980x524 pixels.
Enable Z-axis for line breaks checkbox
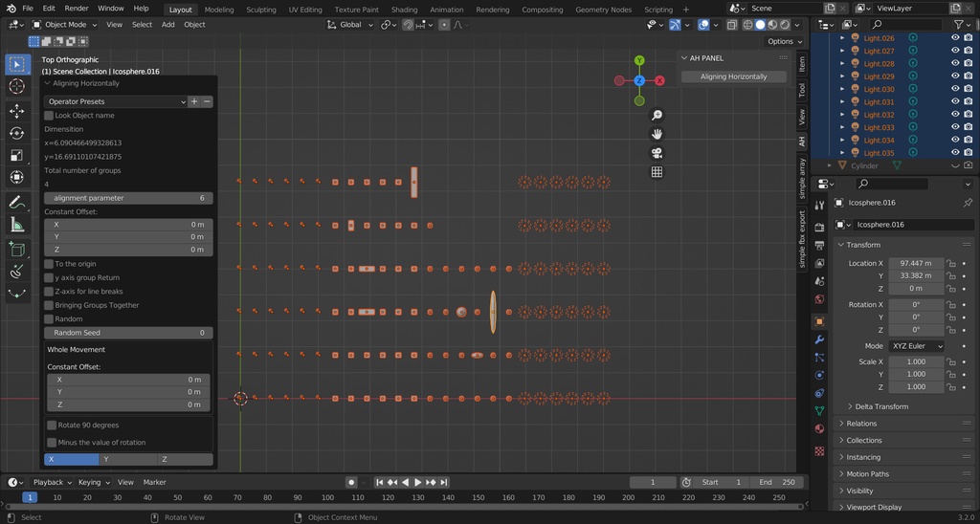click(49, 292)
